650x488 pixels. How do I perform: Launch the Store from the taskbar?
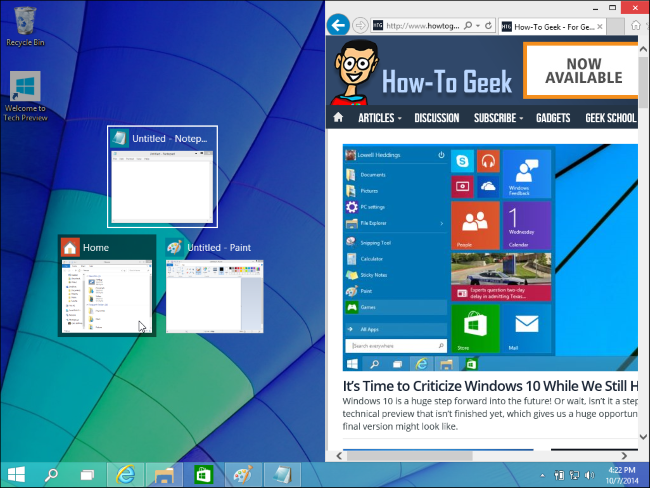click(203, 475)
